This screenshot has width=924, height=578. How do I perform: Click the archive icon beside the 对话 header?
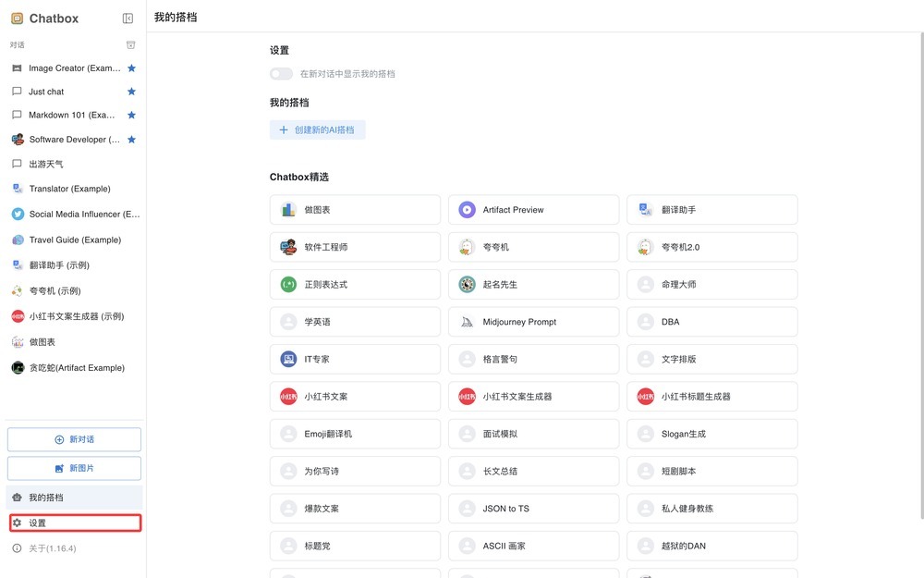[130, 44]
